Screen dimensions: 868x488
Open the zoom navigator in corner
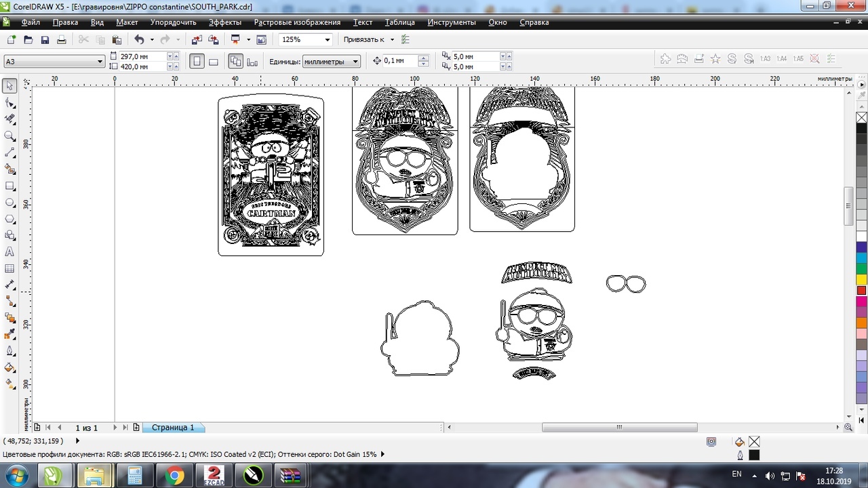pyautogui.click(x=848, y=428)
